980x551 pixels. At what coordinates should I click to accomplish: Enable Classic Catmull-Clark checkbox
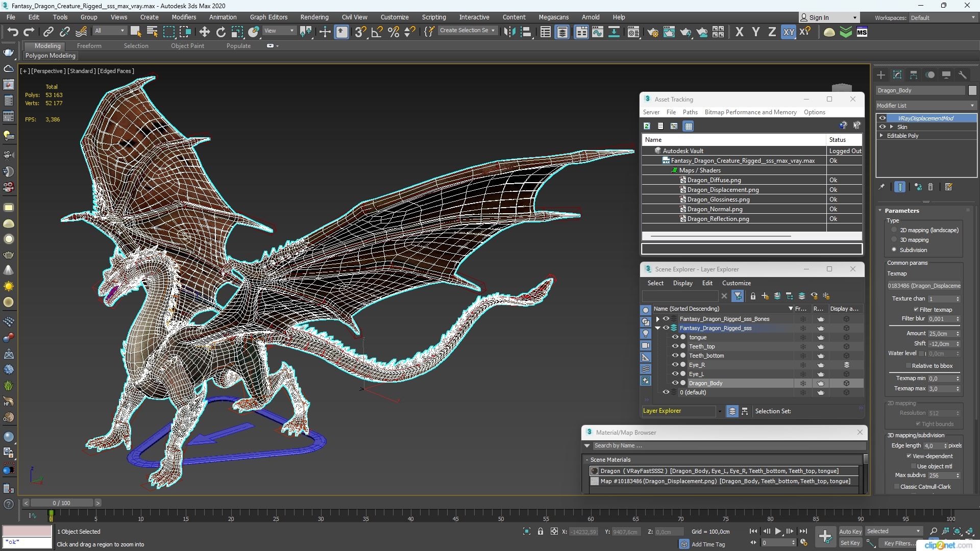(897, 487)
